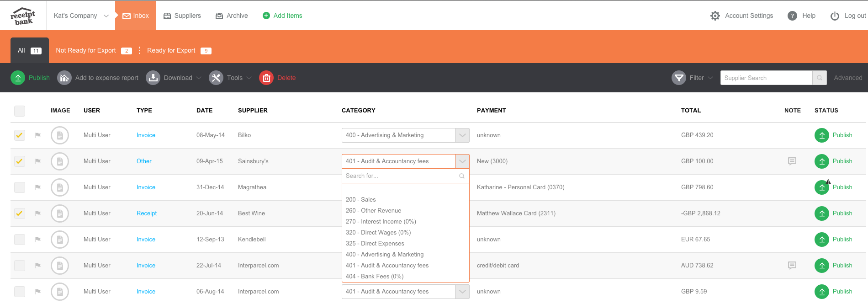Open the Receipt link for Best Wine
The image size is (868, 304).
tap(147, 213)
